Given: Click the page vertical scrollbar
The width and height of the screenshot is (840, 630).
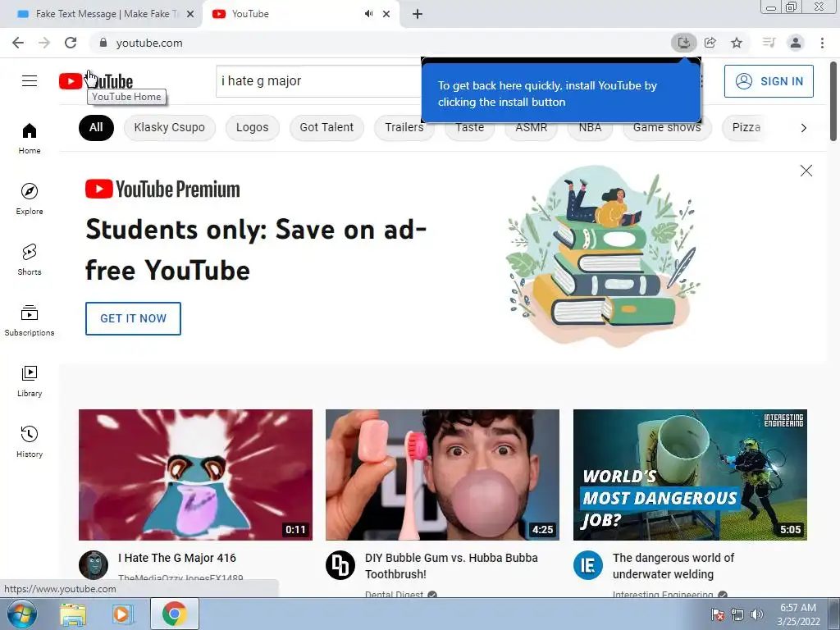Looking at the screenshot, I should pyautogui.click(x=833, y=102).
